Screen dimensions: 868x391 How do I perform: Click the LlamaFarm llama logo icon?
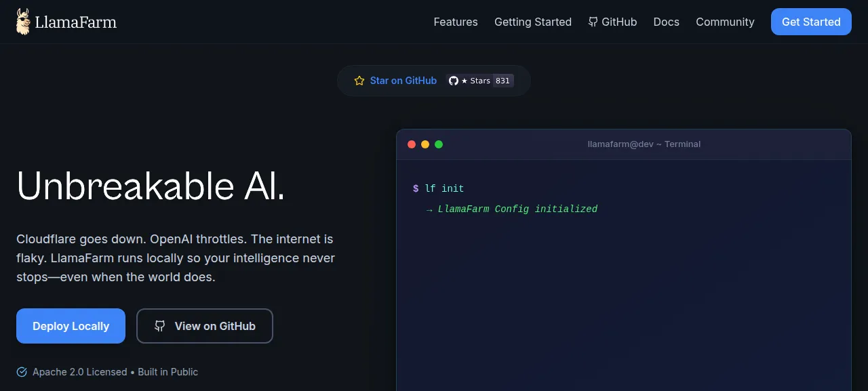click(23, 22)
